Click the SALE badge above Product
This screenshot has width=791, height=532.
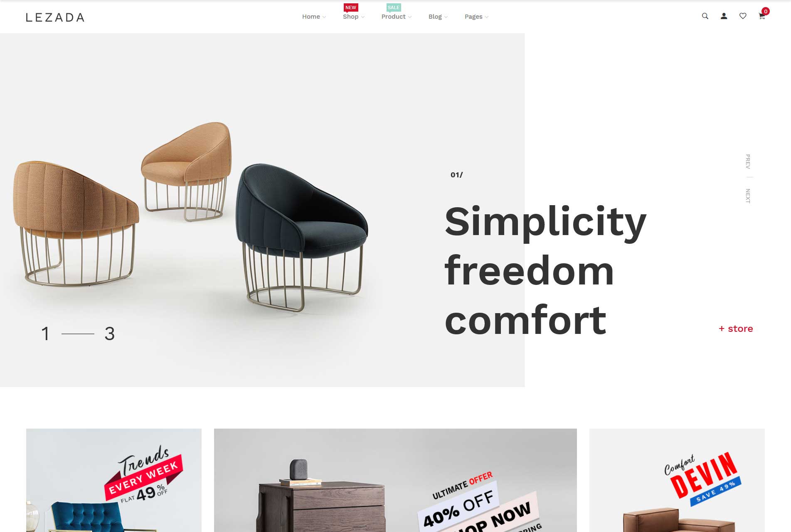[x=393, y=7]
